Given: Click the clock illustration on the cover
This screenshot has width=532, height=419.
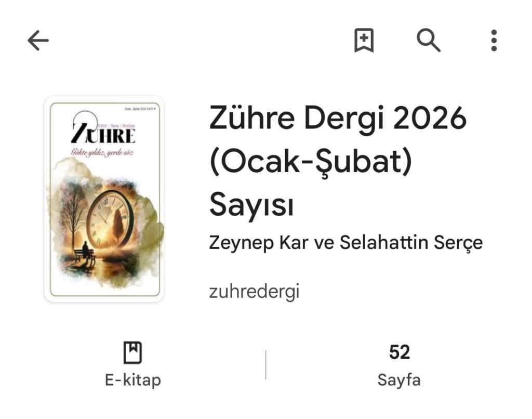Looking at the screenshot, I should pyautogui.click(x=111, y=218).
